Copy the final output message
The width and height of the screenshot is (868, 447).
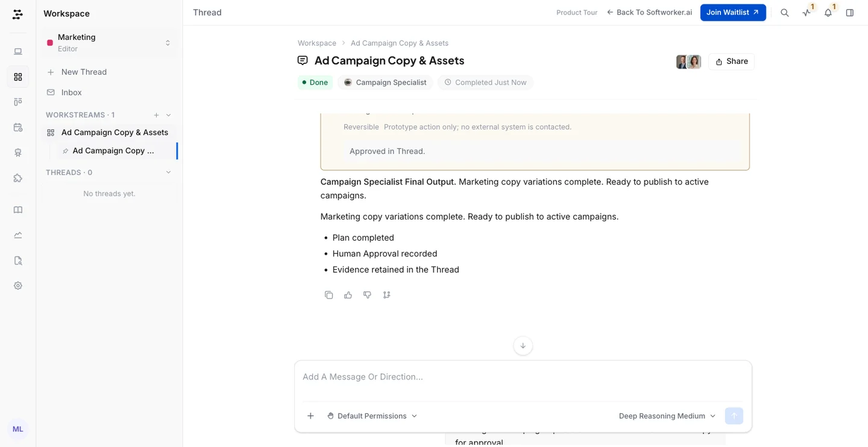pos(329,295)
